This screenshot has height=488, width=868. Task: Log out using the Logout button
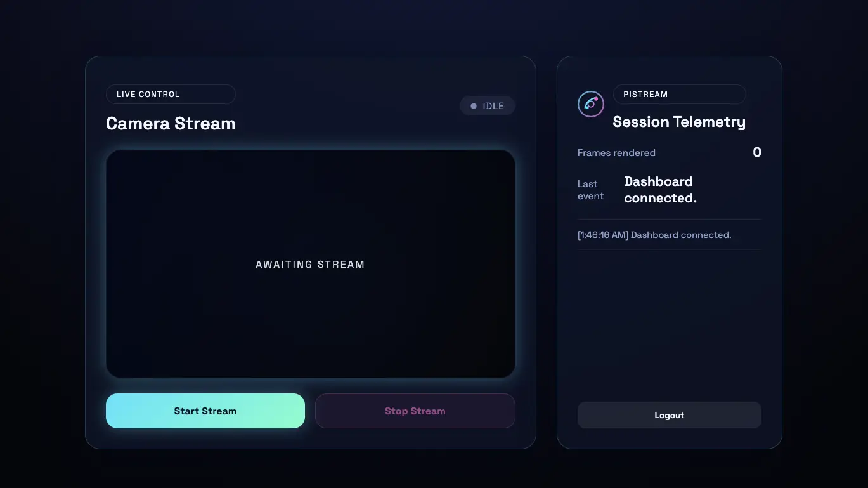[x=669, y=415]
